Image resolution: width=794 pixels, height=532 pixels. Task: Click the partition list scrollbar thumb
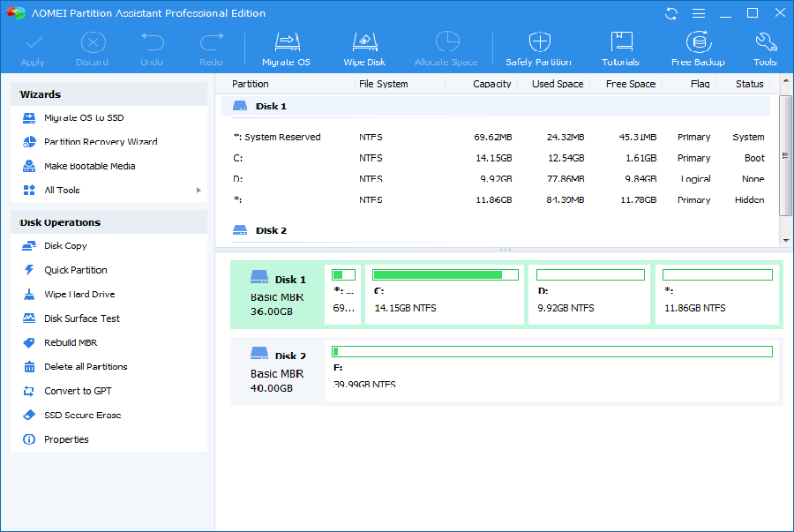click(786, 155)
